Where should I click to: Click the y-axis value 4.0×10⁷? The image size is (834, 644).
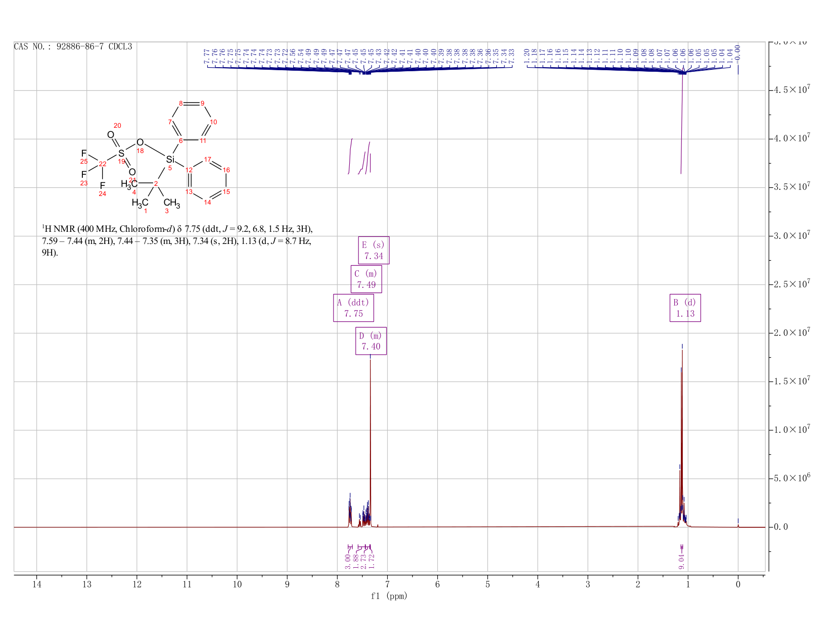(x=792, y=138)
